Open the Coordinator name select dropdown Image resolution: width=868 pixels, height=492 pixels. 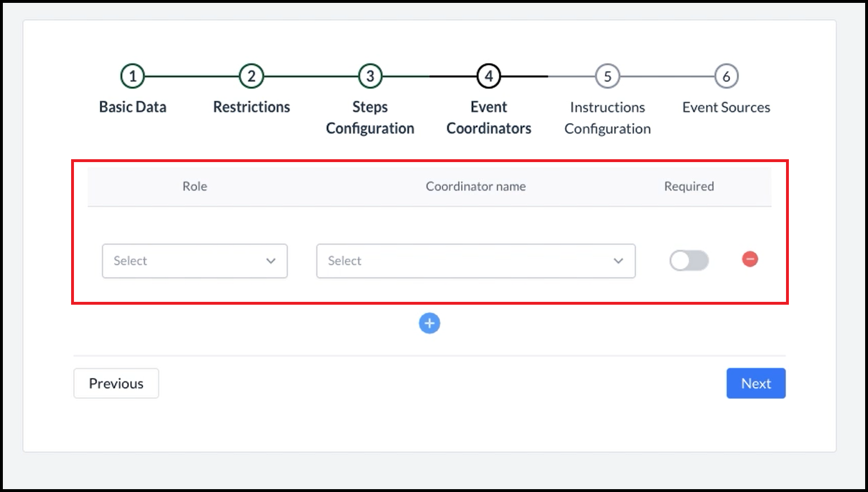click(464, 261)
